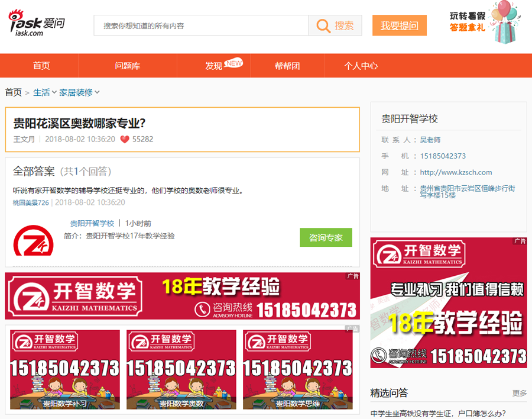Open the 贵阳数学奥数 ad thumbnail

click(181, 369)
